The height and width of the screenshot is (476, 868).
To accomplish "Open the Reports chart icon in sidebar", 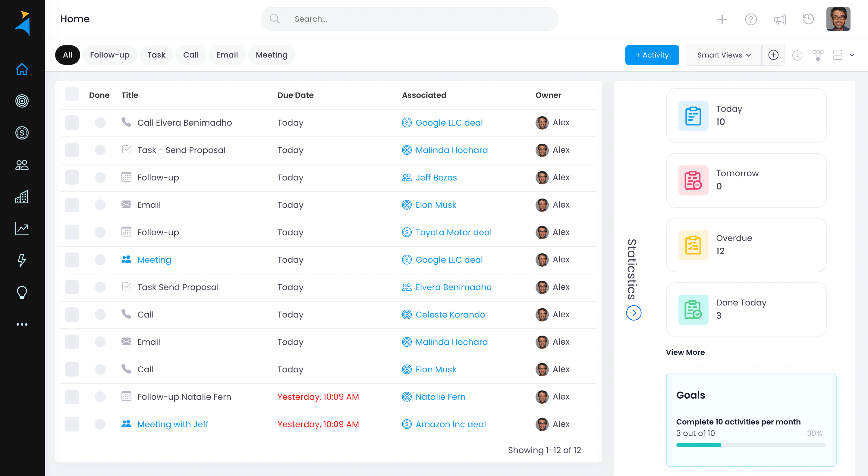I will tap(22, 229).
